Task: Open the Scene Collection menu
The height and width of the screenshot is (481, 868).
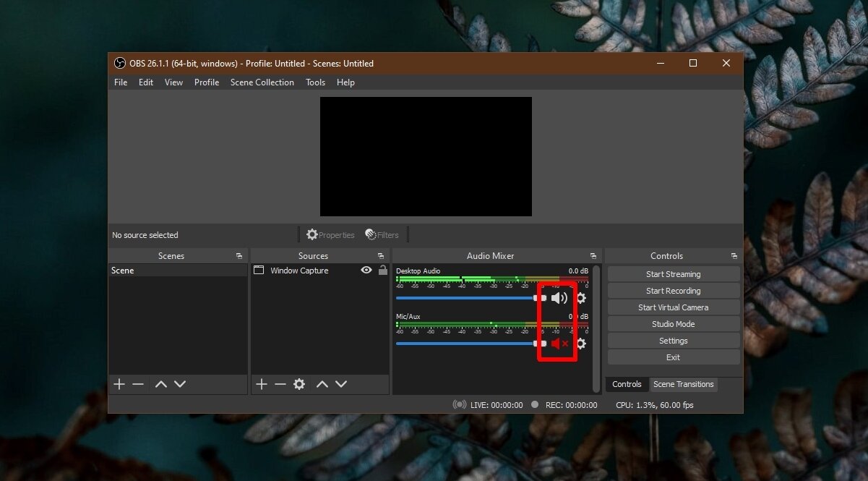Action: click(262, 82)
